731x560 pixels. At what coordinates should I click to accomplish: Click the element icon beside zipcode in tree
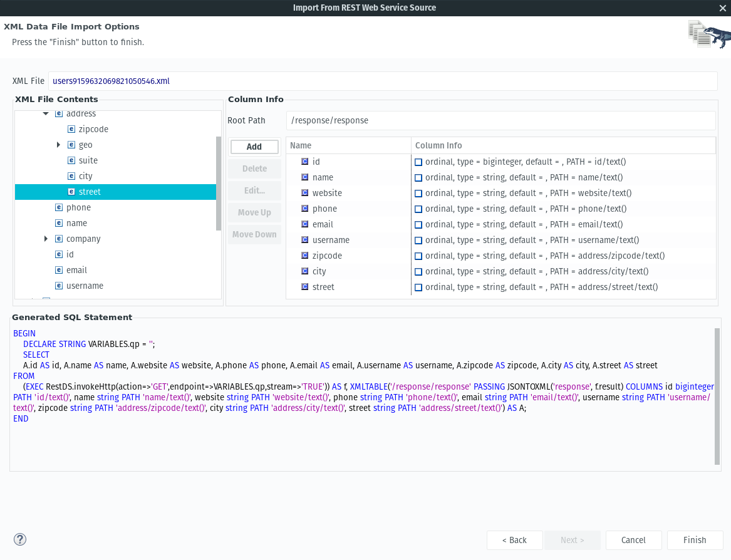[71, 129]
